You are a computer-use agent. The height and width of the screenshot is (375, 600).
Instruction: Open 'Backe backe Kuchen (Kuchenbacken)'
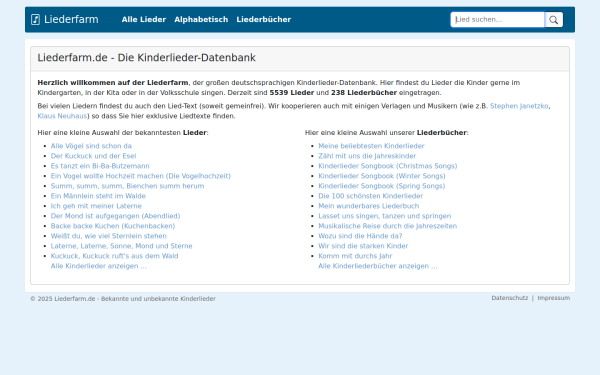point(113,226)
